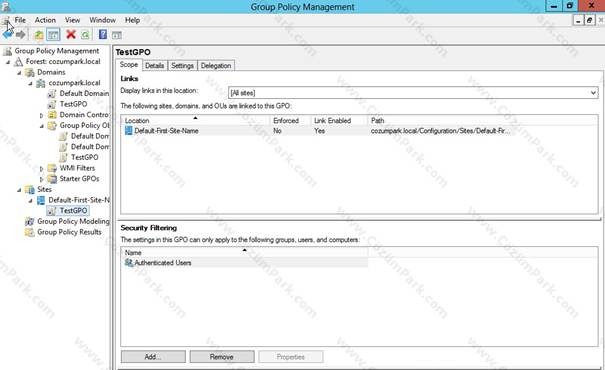The height and width of the screenshot is (370, 605).
Task: Toggle the Show/Hide Action Pane icon
Action: [x=117, y=35]
